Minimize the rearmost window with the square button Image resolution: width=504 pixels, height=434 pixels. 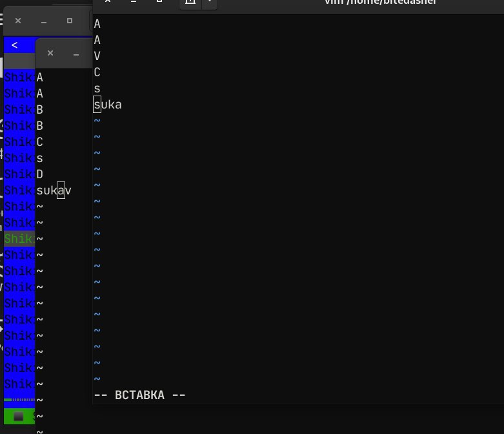[x=44, y=23]
